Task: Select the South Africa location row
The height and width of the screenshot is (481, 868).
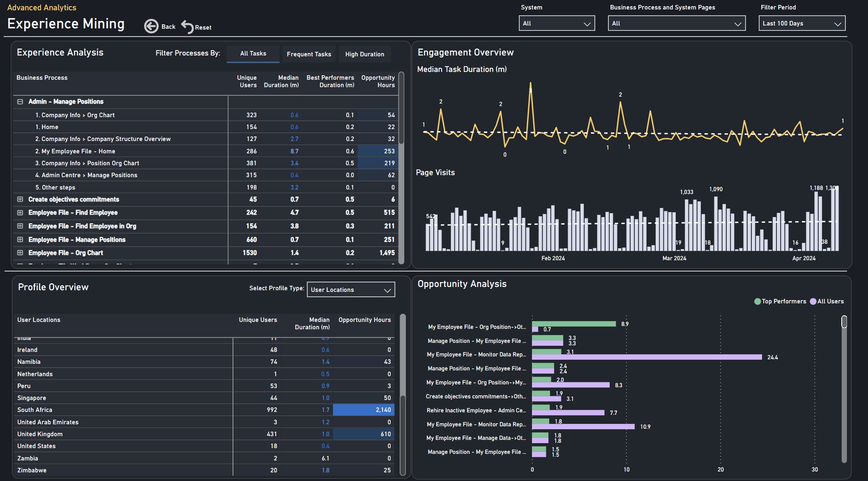Action: click(x=35, y=410)
